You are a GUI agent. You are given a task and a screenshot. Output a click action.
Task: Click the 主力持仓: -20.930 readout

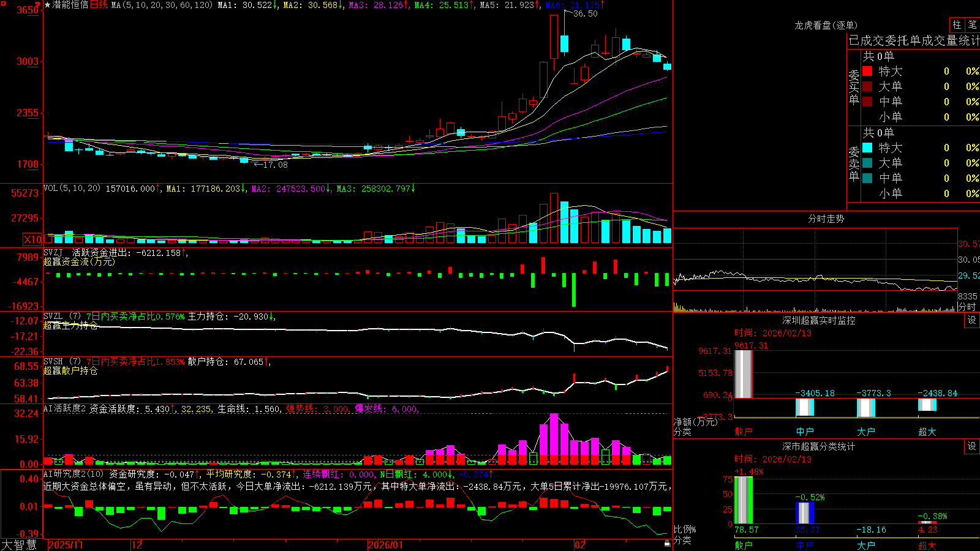[232, 317]
